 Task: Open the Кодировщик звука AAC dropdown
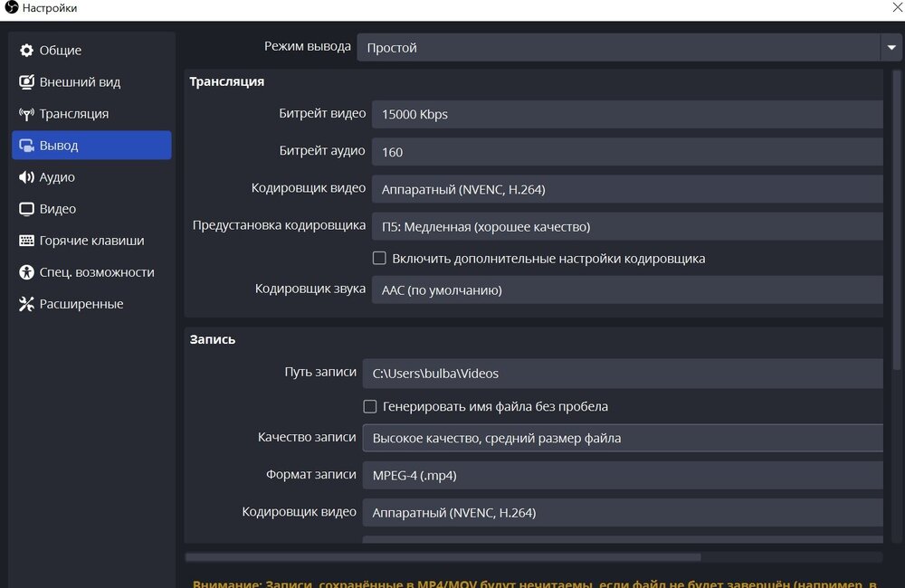pyautogui.click(x=626, y=290)
